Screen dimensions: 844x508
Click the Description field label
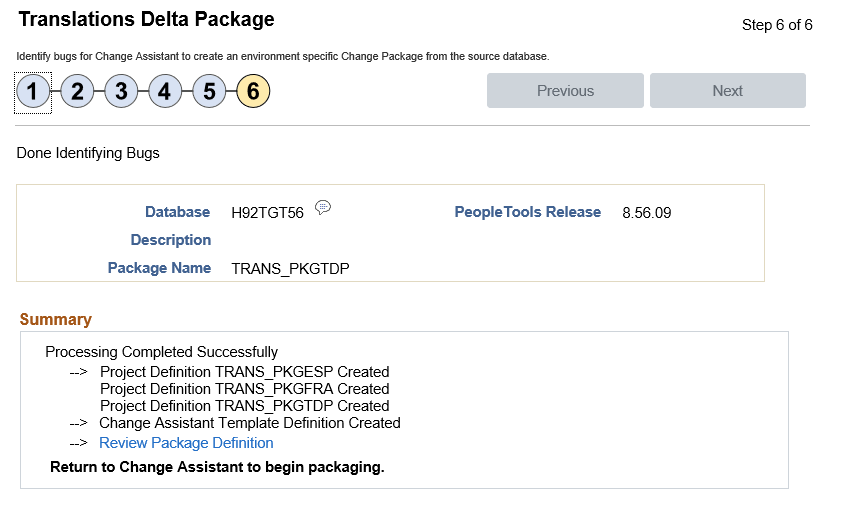[171, 240]
